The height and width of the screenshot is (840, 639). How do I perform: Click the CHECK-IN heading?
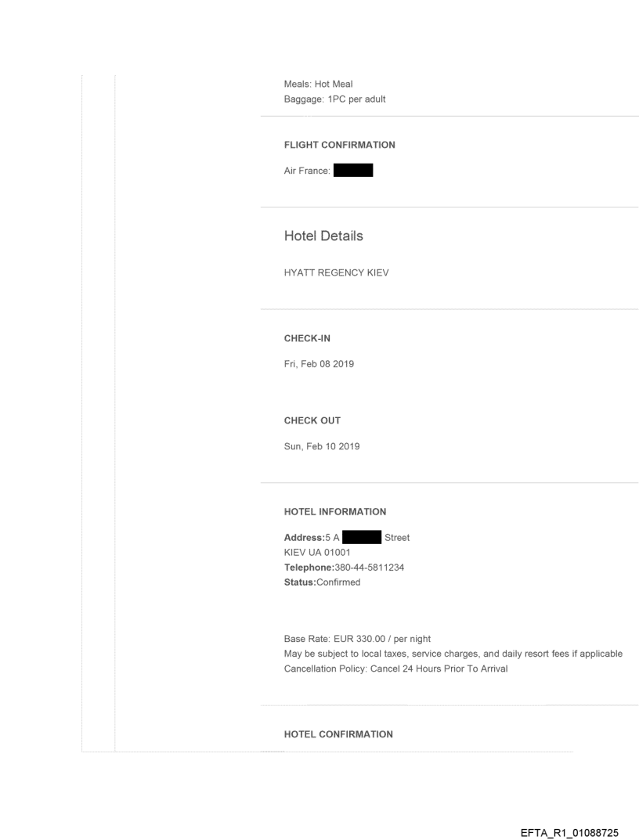click(309, 341)
